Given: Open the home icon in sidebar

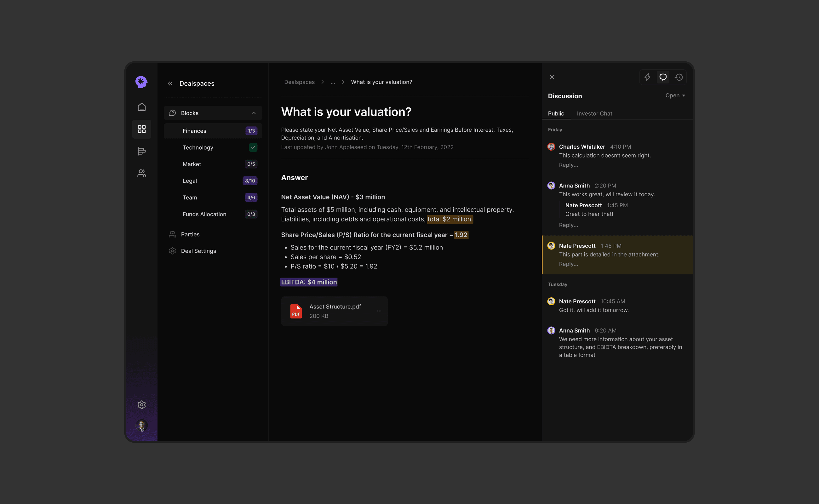Looking at the screenshot, I should (x=142, y=107).
